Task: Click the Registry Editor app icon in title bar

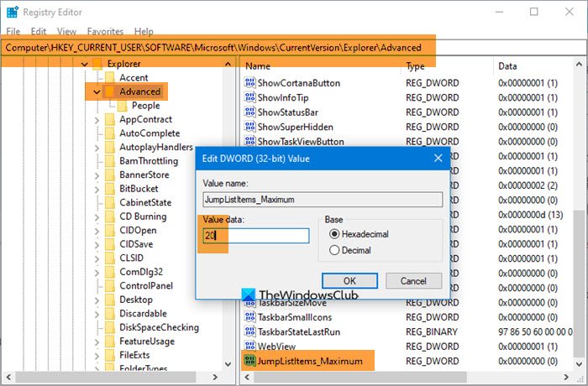Action: click(13, 12)
